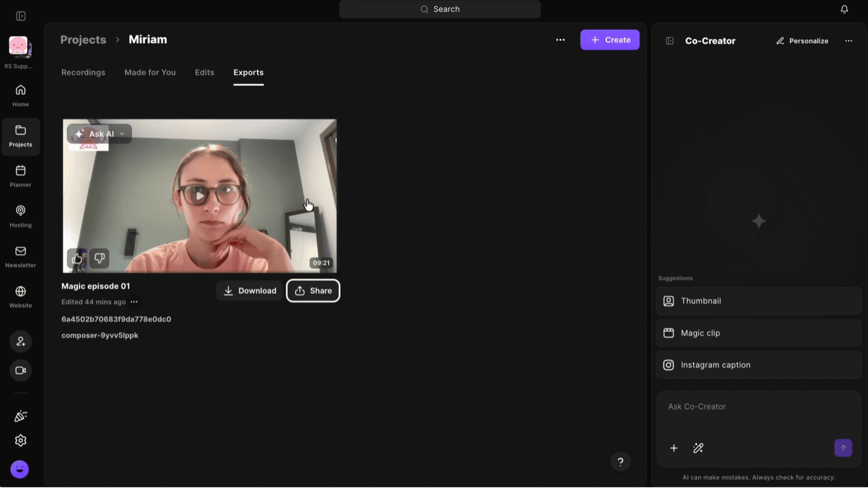Screen dimensions: 868x488
Task: Focus the Search bar at top
Action: (x=439, y=9)
